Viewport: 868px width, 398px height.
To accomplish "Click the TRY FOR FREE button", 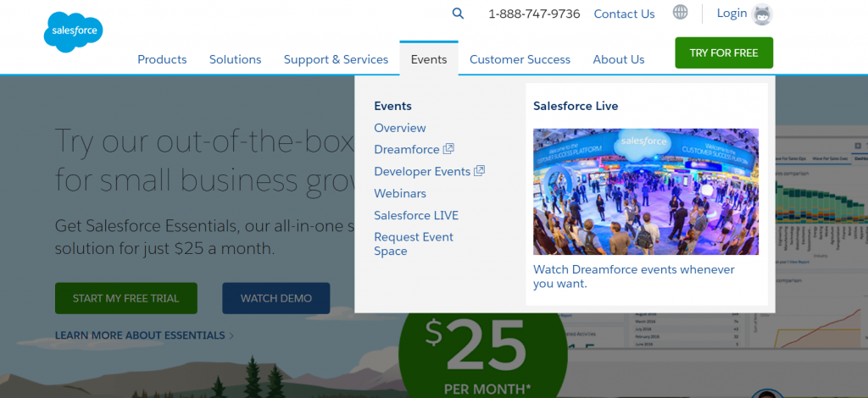I will coord(724,53).
